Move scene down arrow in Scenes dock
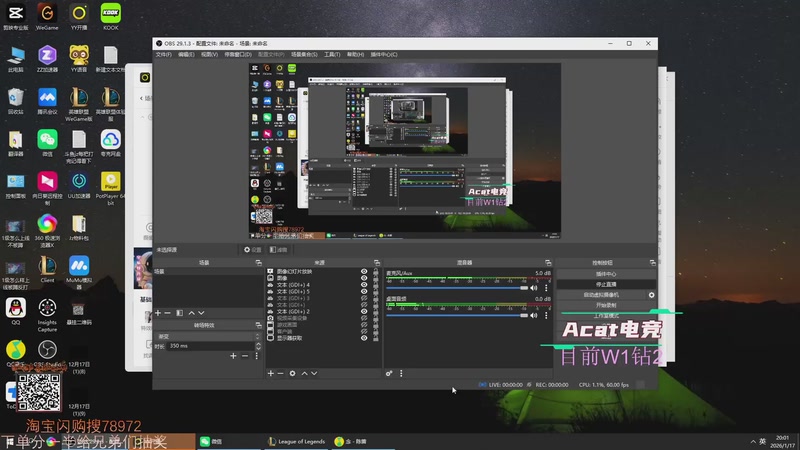Viewport: 800px width, 450px height. pyautogui.click(x=202, y=313)
